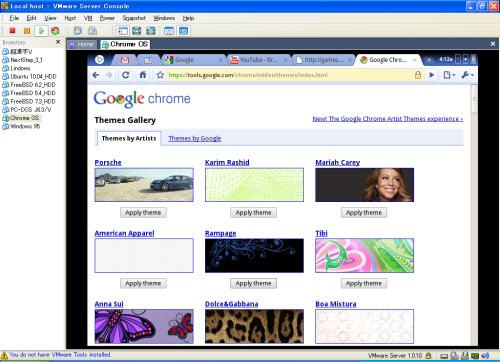Switch to the YouTube browser tab
This screenshot has width=500, height=362.
(x=258, y=60)
